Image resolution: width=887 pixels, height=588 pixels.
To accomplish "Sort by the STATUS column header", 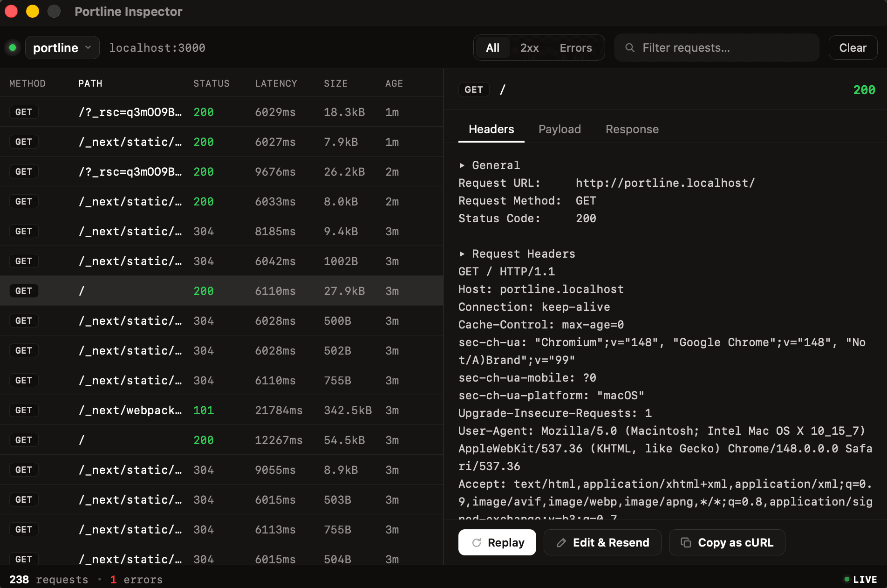I will pos(212,83).
